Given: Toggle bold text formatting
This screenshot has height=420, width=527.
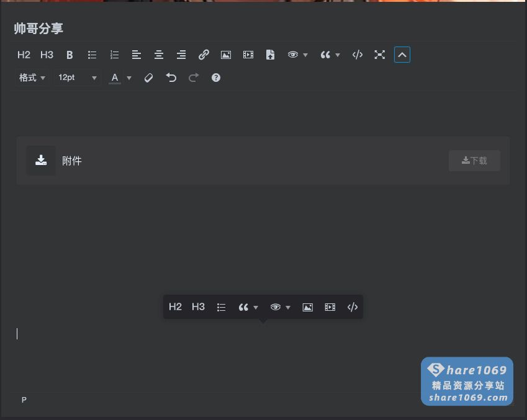Looking at the screenshot, I should [70, 55].
